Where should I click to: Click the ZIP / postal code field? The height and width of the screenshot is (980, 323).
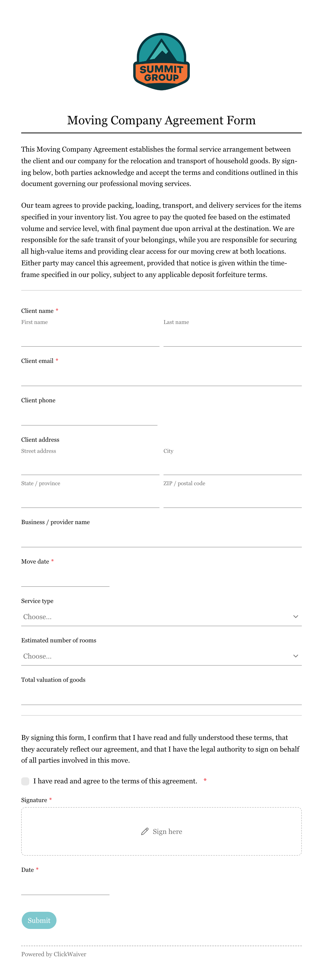pos(233,498)
